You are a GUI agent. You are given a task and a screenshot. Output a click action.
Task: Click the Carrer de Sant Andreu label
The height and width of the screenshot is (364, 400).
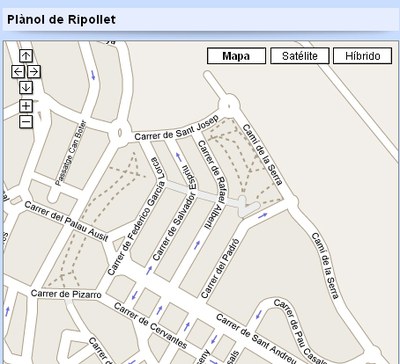256,339
